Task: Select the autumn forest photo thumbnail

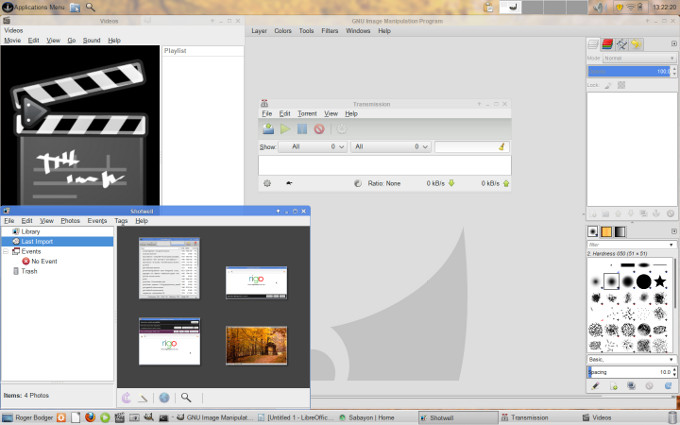Action: click(x=255, y=344)
